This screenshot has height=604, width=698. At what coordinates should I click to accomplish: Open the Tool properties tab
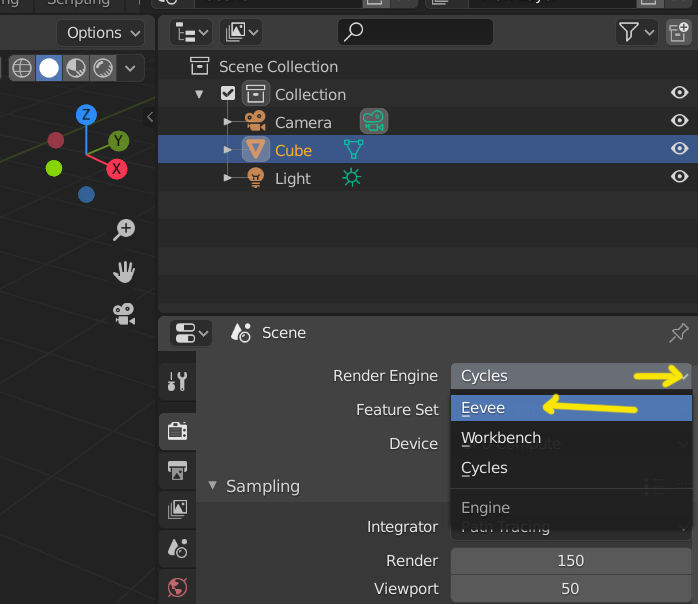click(177, 381)
